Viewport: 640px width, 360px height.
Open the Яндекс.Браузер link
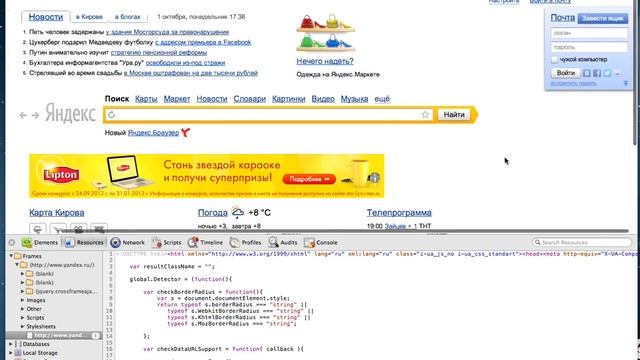pyautogui.click(x=153, y=133)
